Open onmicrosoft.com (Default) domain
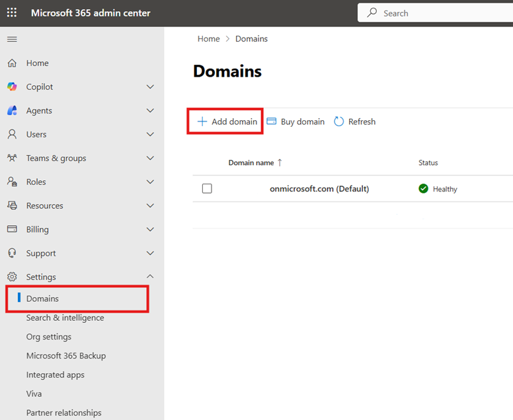 [x=319, y=189]
